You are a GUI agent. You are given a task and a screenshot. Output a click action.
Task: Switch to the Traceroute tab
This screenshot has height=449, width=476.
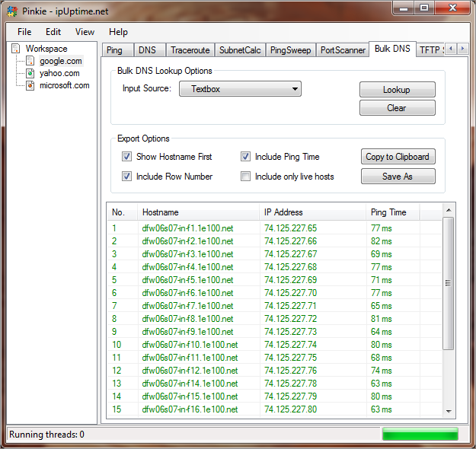pos(189,50)
